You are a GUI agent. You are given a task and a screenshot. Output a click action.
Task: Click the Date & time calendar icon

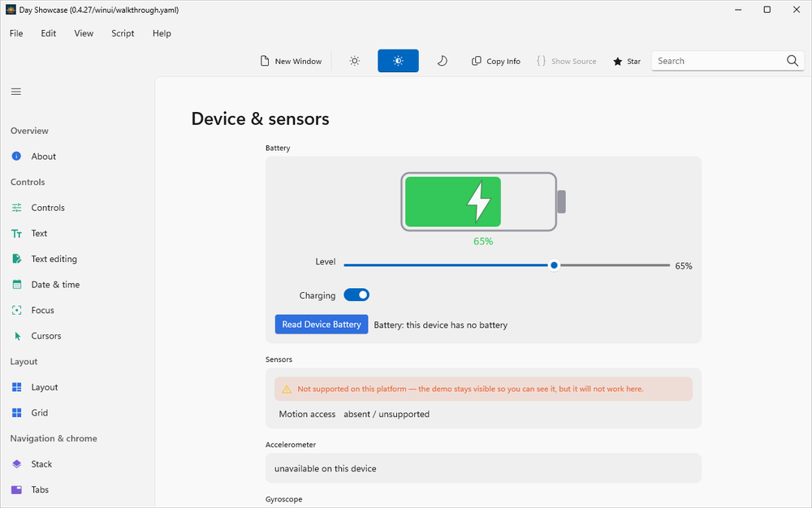(16, 285)
